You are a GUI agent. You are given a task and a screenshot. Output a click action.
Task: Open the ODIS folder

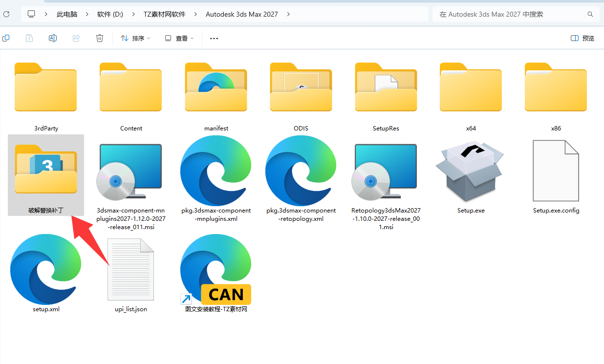click(301, 87)
